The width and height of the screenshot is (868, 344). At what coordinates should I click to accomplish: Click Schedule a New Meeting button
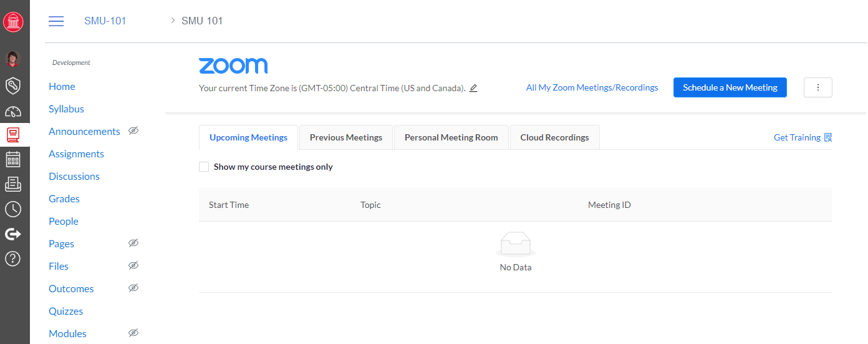[x=730, y=88]
